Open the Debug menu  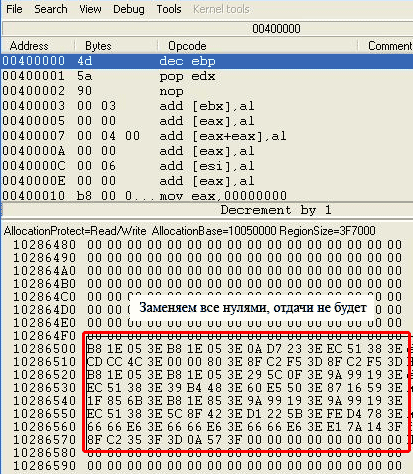point(129,9)
